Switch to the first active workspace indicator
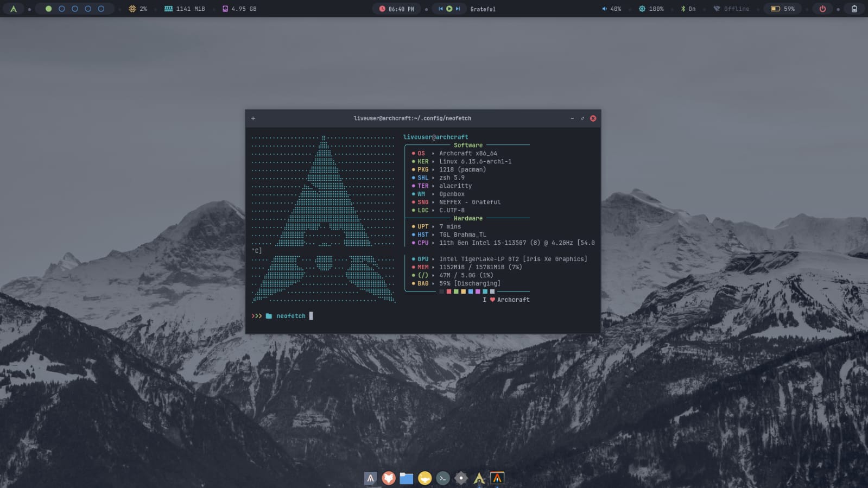Image resolution: width=868 pixels, height=488 pixels. point(48,9)
